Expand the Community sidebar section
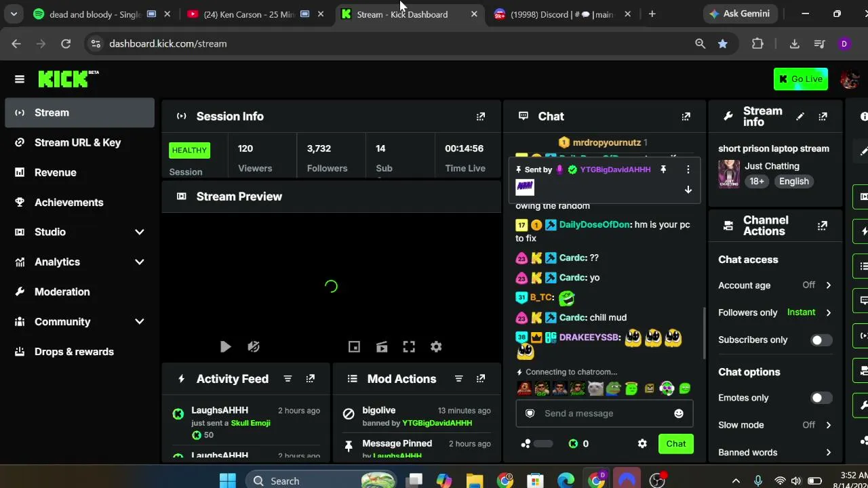Screen dimensions: 868x488 click(x=139, y=322)
